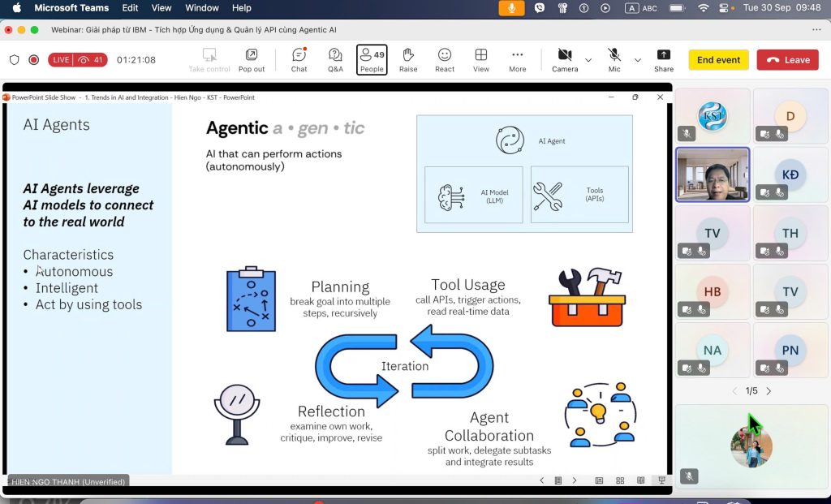Go to next page of participants
Screen dimensions: 831x504
769,391
